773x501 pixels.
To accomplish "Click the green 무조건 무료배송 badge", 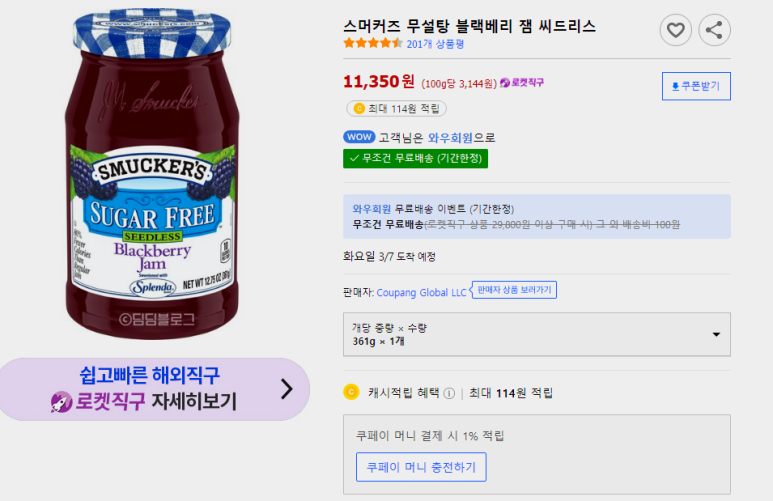I will pos(416,158).
